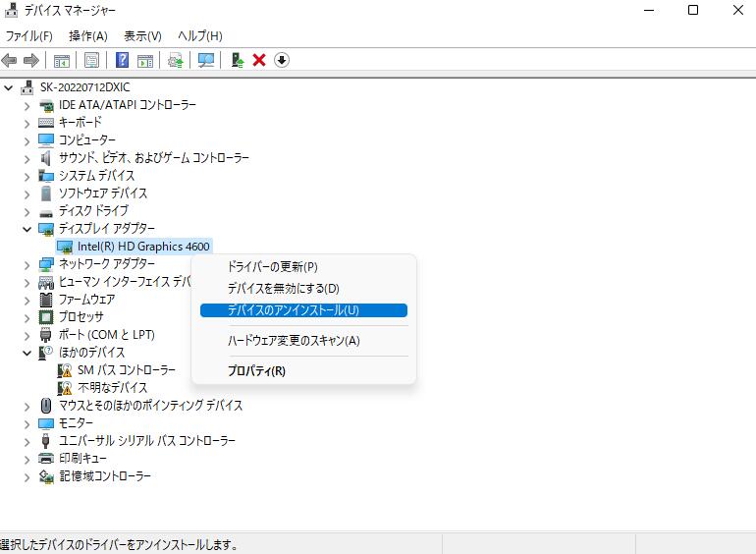The width and height of the screenshot is (756, 554).
Task: Expand the キーボード category
Action: pyautogui.click(x=27, y=123)
